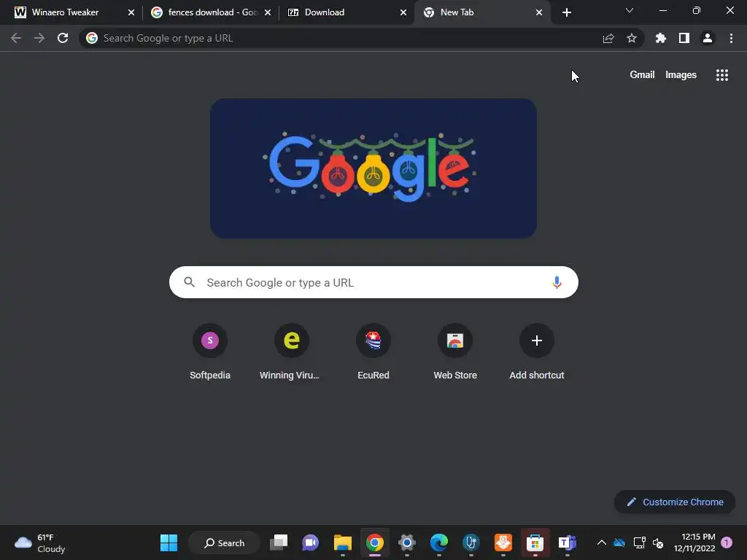This screenshot has width=747, height=560.
Task: Open Task View on the taskbar
Action: pyautogui.click(x=279, y=542)
